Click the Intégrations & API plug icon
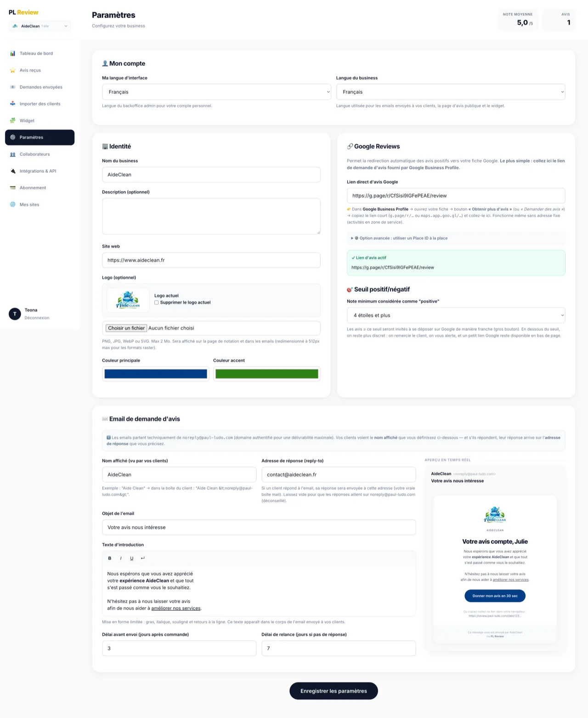The height and width of the screenshot is (718, 588). tap(13, 171)
